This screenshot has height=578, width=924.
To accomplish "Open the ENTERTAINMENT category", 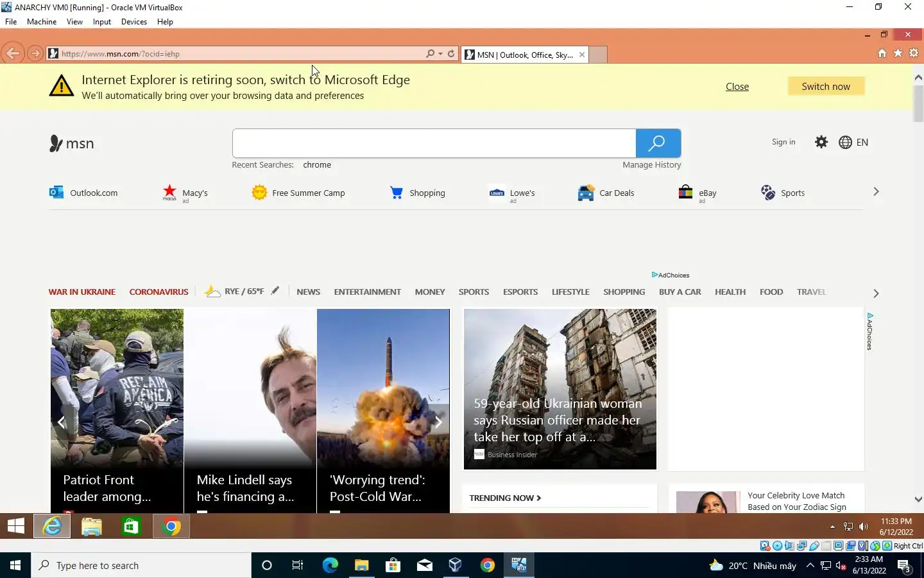I will pos(368,292).
